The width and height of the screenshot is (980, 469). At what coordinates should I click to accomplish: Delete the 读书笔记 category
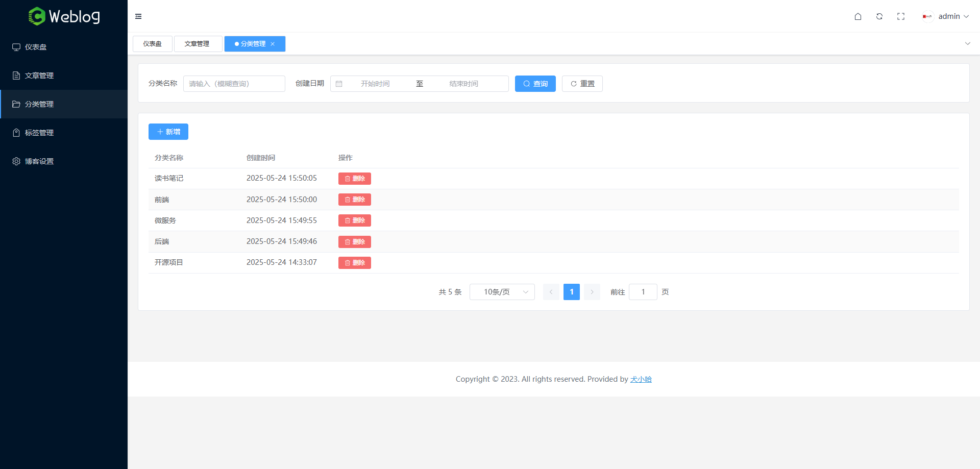pyautogui.click(x=354, y=179)
